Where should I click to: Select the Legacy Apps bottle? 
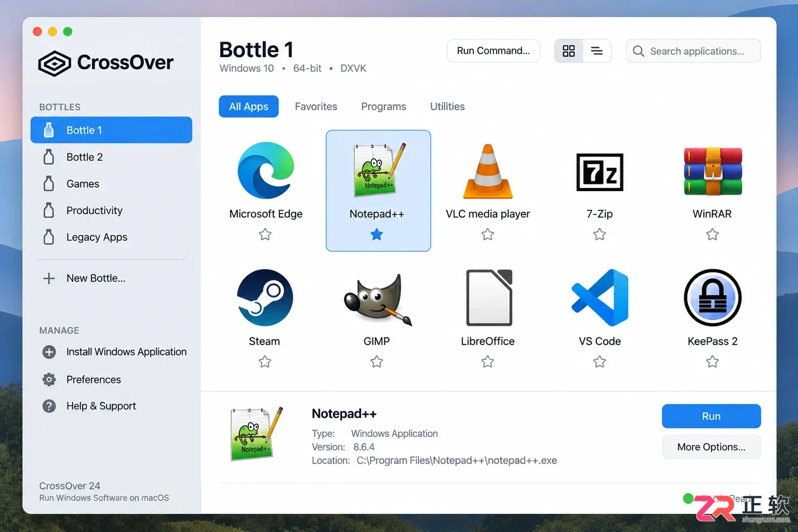(111, 237)
